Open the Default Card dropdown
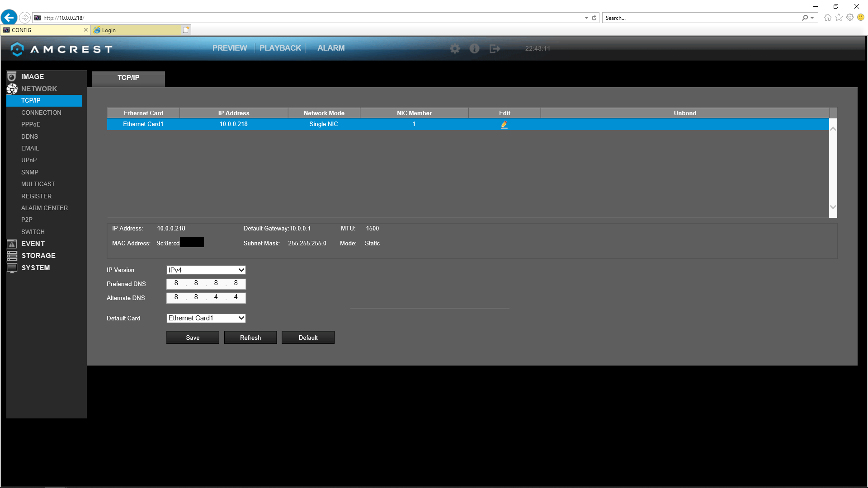This screenshot has width=868, height=488. pos(206,318)
